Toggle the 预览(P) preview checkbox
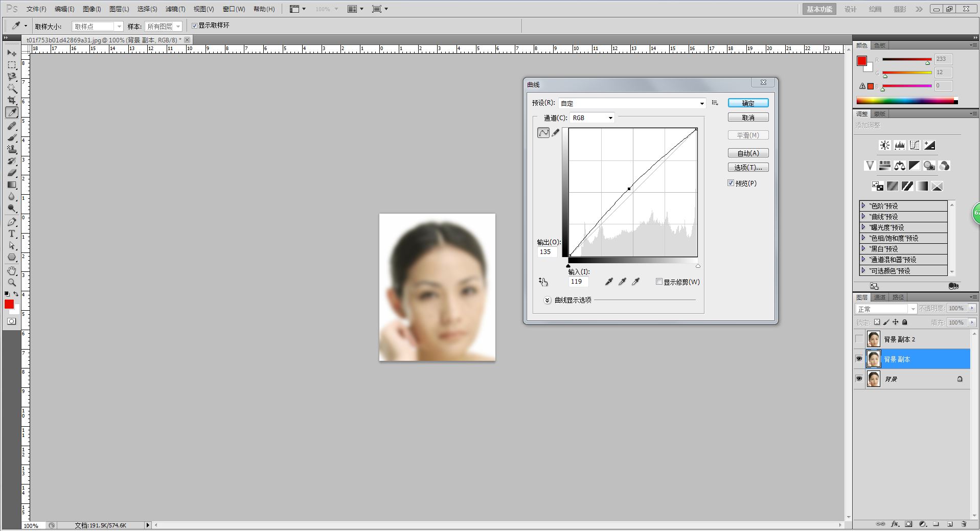The height and width of the screenshot is (531, 980). [731, 183]
